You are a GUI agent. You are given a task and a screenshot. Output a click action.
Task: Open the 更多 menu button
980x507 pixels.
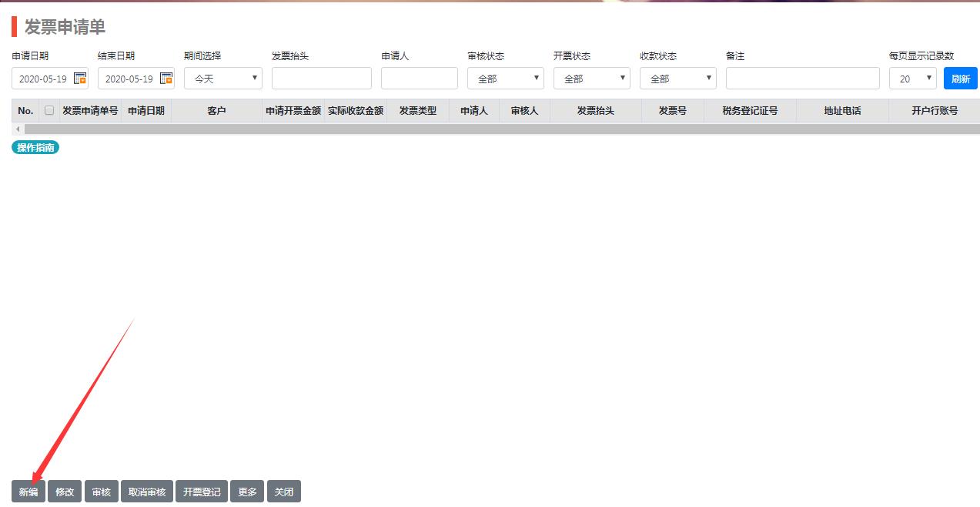click(x=247, y=492)
